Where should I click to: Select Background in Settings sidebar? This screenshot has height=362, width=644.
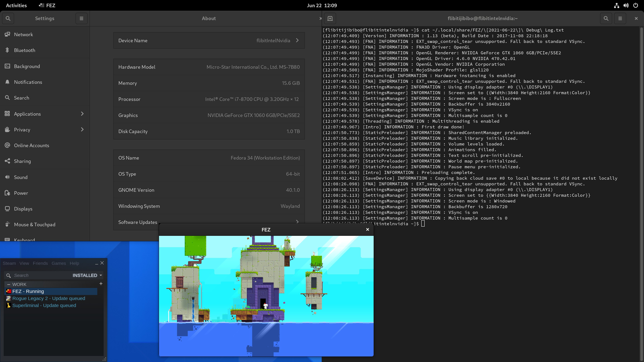pos(45,66)
